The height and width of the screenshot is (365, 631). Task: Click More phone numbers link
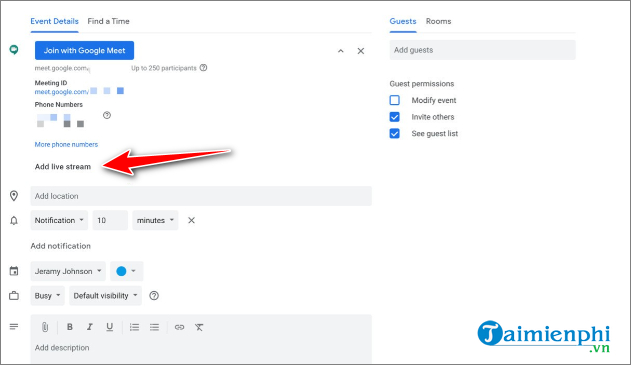(x=66, y=144)
